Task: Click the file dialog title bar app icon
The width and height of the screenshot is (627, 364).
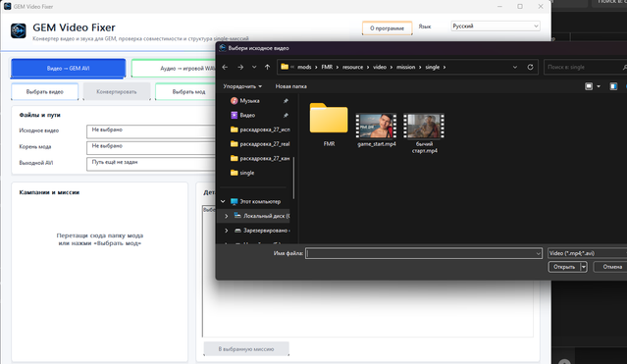Action: [223, 48]
